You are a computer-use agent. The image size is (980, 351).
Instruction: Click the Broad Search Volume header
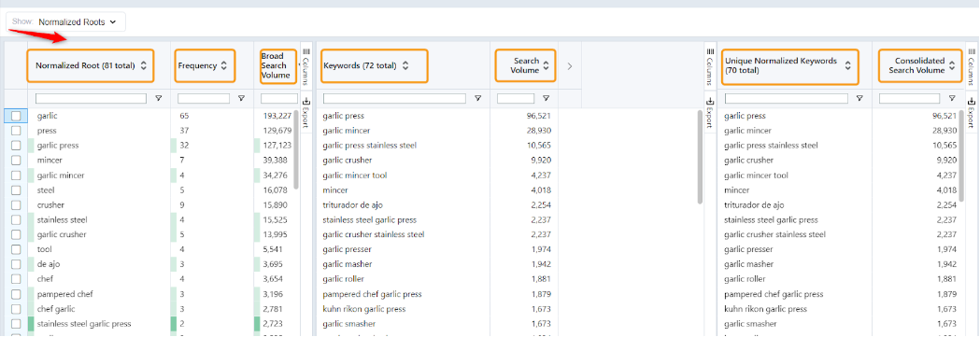(x=276, y=65)
